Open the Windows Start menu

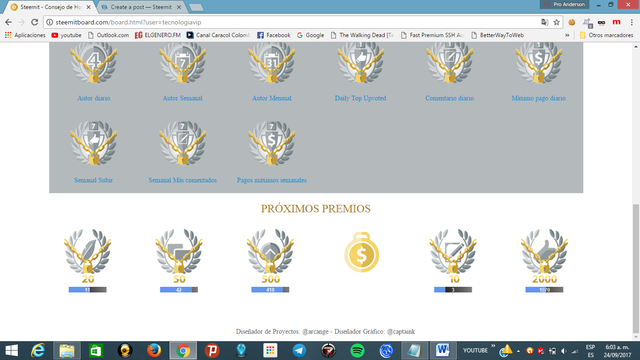coord(11,350)
